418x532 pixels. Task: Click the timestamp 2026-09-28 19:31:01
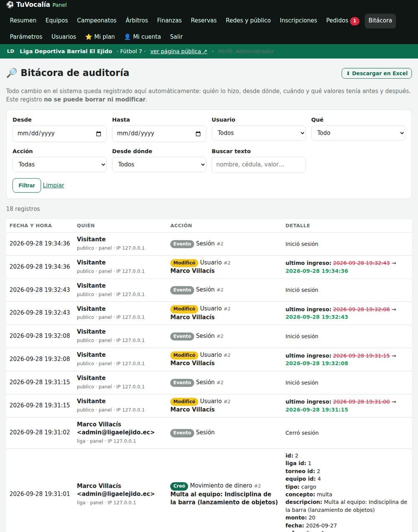click(x=40, y=494)
